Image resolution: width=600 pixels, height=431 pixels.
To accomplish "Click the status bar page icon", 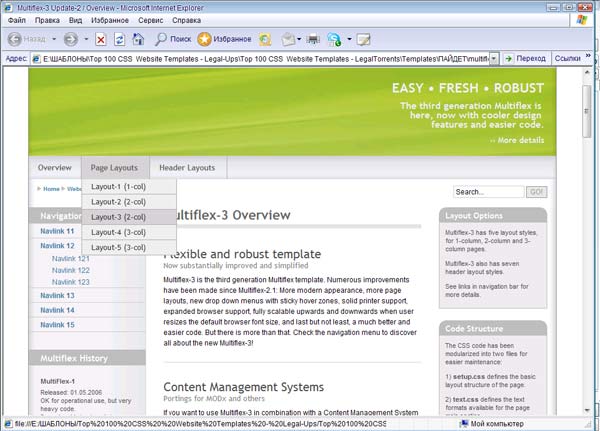I will coord(8,424).
